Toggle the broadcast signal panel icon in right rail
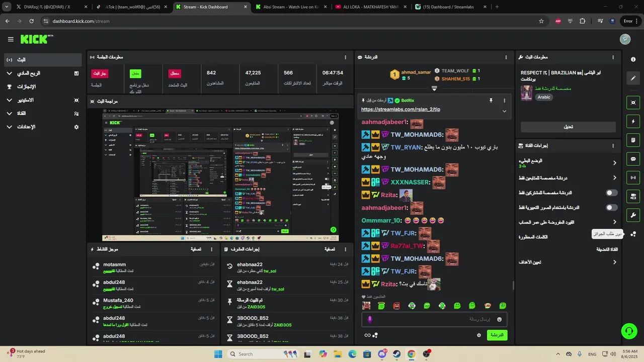 633,177
